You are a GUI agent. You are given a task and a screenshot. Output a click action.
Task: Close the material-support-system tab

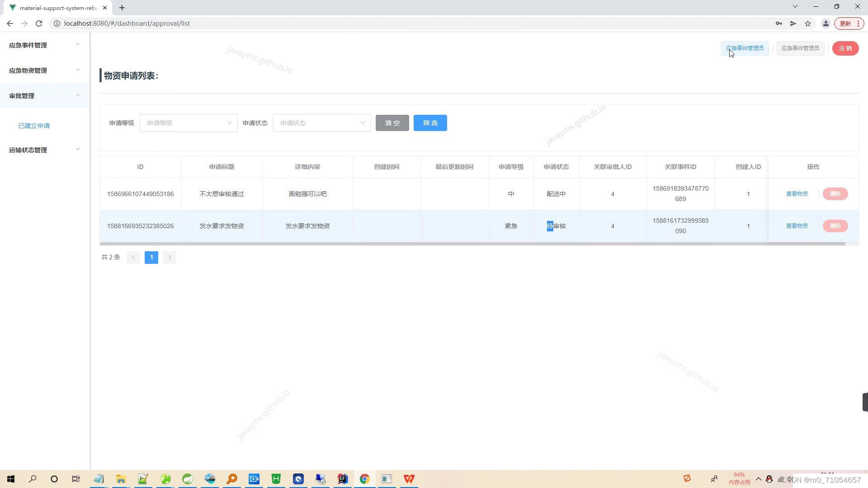(x=105, y=8)
